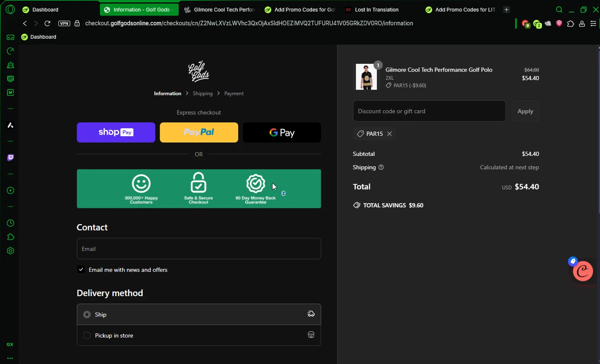This screenshot has width=600, height=364.
Task: Pay with PayPal button
Action: click(x=199, y=132)
